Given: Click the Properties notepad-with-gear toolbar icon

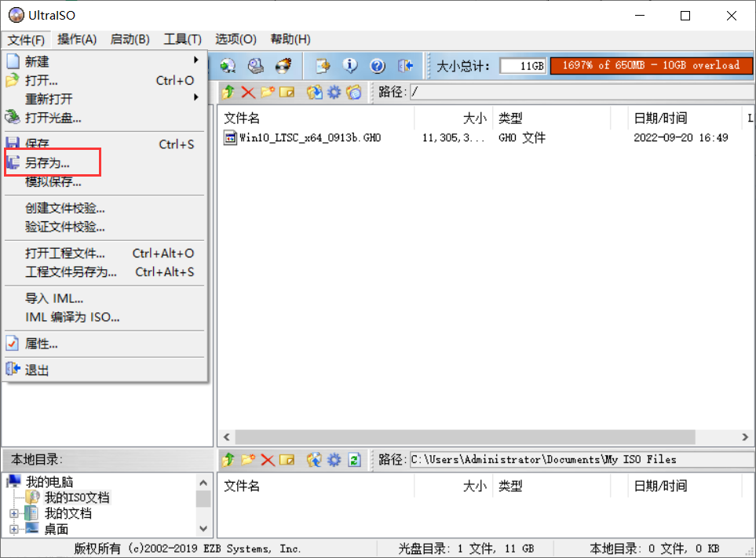Looking at the screenshot, I should coord(323,66).
